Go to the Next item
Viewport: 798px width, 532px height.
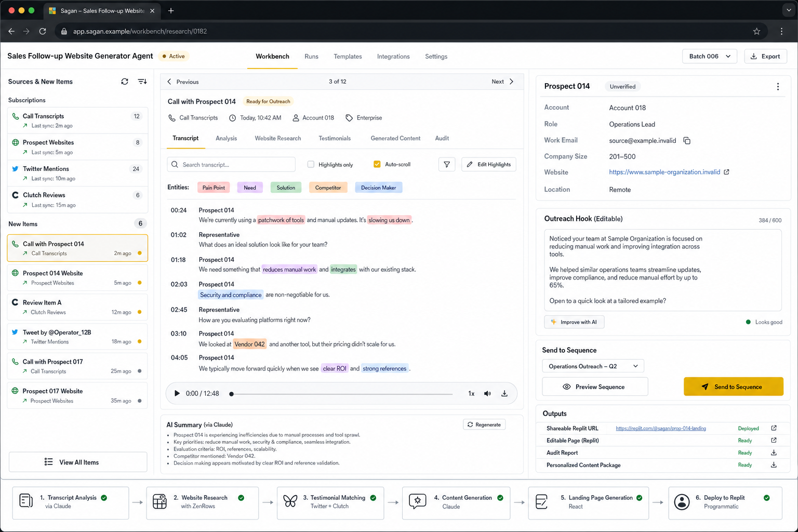tap(502, 82)
